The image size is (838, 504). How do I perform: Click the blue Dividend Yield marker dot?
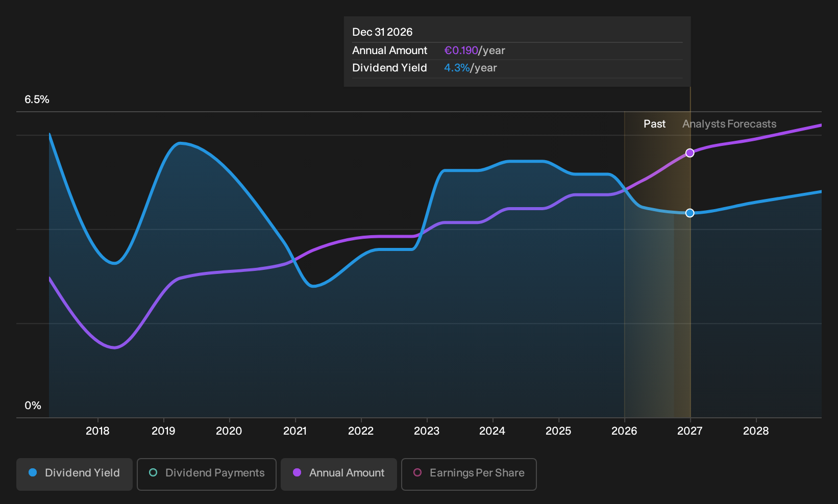[x=689, y=213]
